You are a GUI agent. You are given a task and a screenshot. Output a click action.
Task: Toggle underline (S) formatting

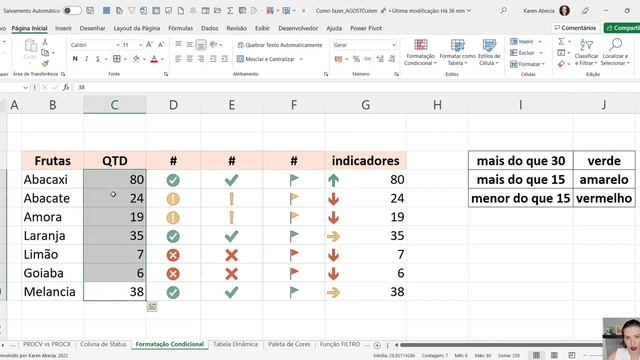click(98, 59)
